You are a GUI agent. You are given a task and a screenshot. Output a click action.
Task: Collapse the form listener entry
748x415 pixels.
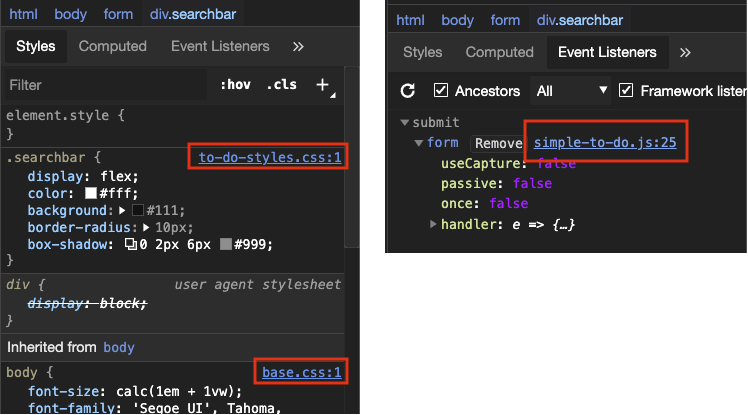coord(419,143)
